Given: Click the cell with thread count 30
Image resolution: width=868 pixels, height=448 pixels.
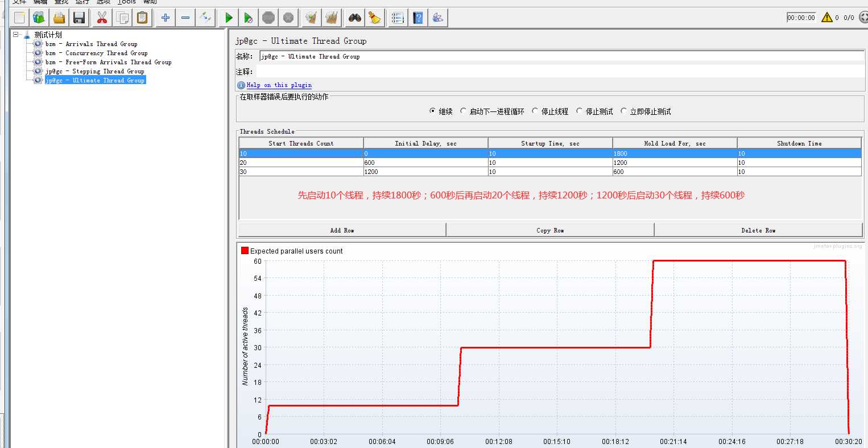Looking at the screenshot, I should (301, 172).
